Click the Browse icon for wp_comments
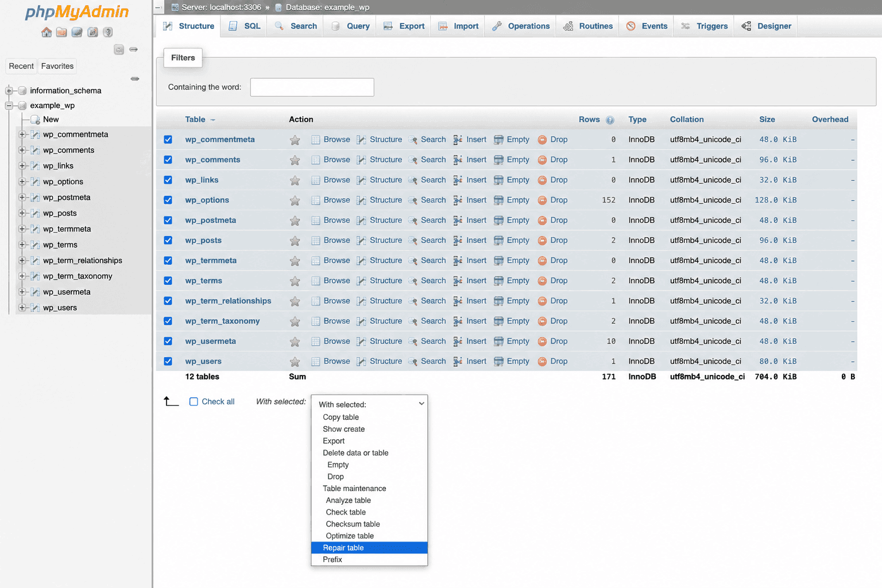The image size is (882, 588). click(x=315, y=160)
